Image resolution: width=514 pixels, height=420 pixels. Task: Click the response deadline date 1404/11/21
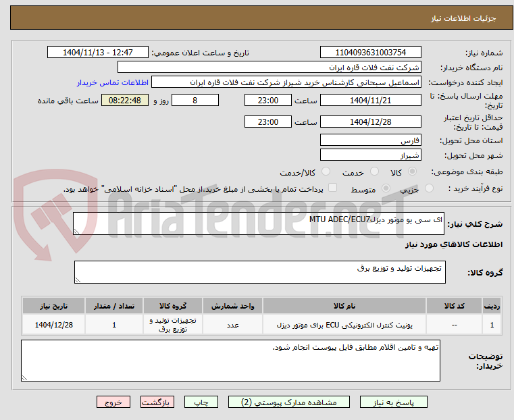pyautogui.click(x=370, y=100)
